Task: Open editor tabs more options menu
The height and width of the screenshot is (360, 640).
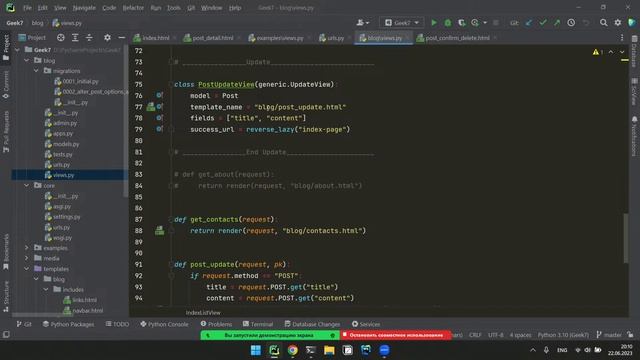Action: (x=622, y=38)
